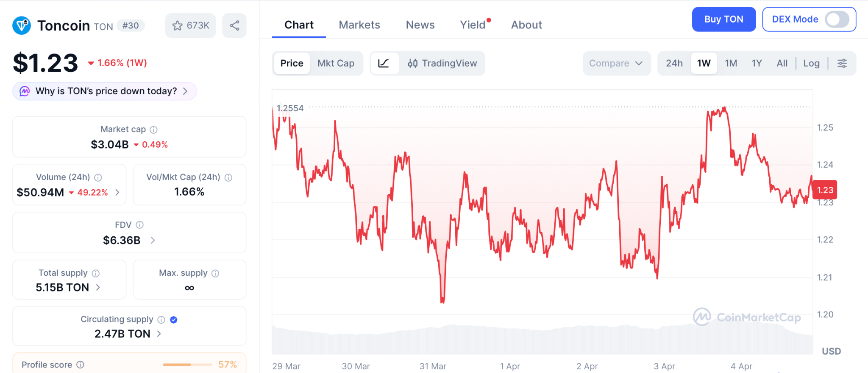This screenshot has width=868, height=373.
Task: Switch to the Yield tab
Action: 473,25
